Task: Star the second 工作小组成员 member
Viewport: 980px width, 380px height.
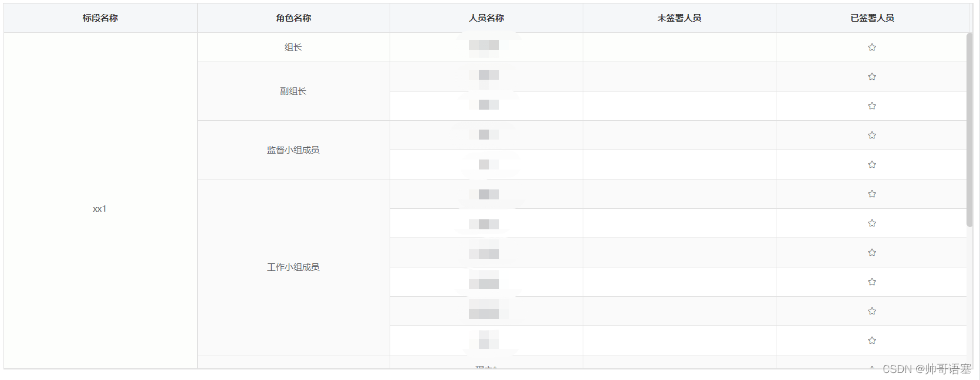Action: (x=872, y=223)
